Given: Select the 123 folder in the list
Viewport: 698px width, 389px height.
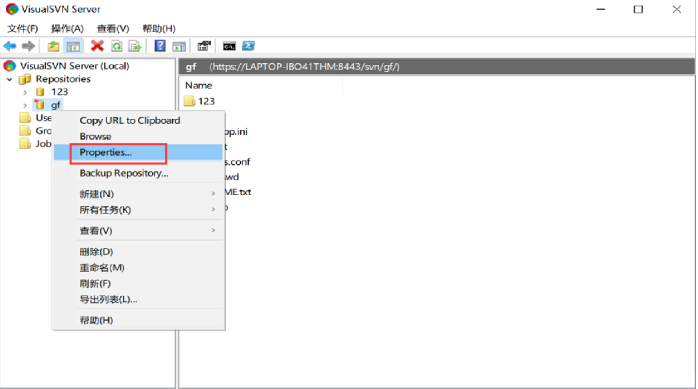Looking at the screenshot, I should (200, 101).
